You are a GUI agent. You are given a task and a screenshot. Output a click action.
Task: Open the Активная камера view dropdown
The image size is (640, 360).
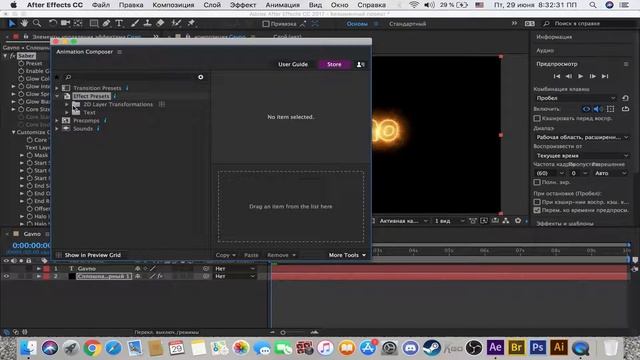pyautogui.click(x=403, y=221)
